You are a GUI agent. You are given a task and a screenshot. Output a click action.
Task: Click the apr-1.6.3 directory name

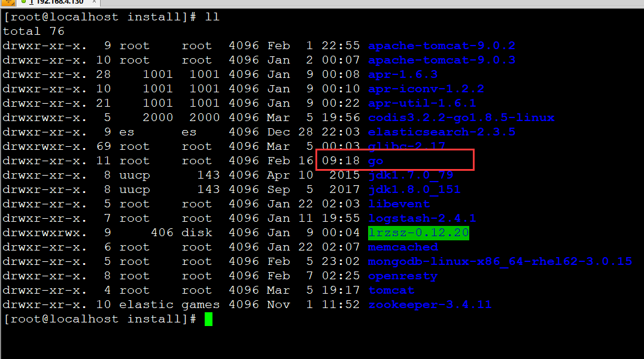pyautogui.click(x=402, y=74)
